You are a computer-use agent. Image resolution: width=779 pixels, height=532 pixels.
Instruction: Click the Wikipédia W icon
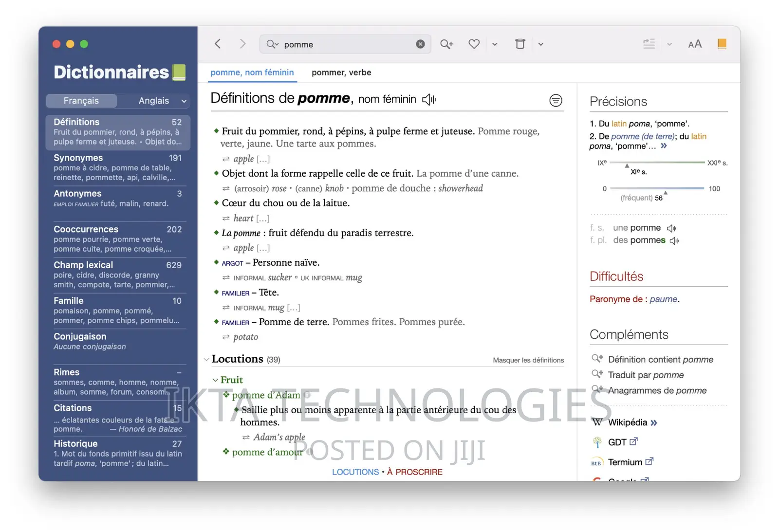597,422
